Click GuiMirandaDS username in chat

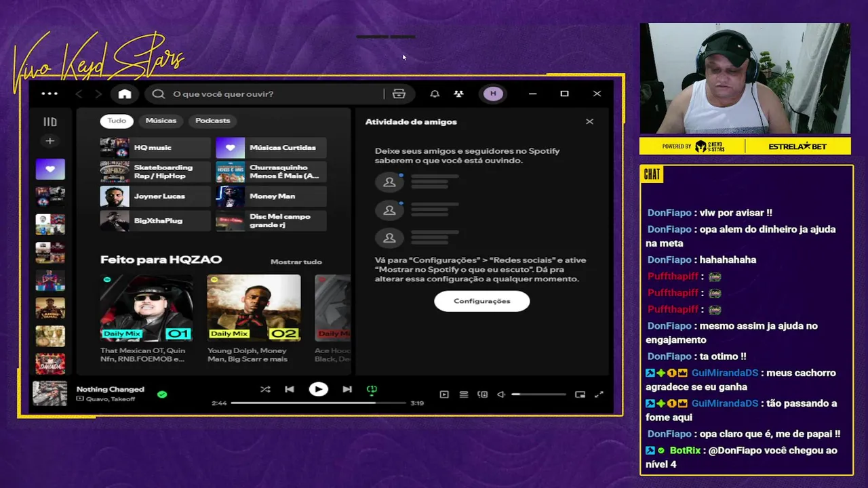point(724,373)
